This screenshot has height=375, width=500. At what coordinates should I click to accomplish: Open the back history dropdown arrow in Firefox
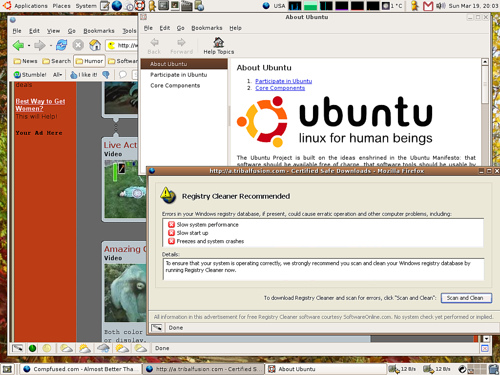coord(29,45)
